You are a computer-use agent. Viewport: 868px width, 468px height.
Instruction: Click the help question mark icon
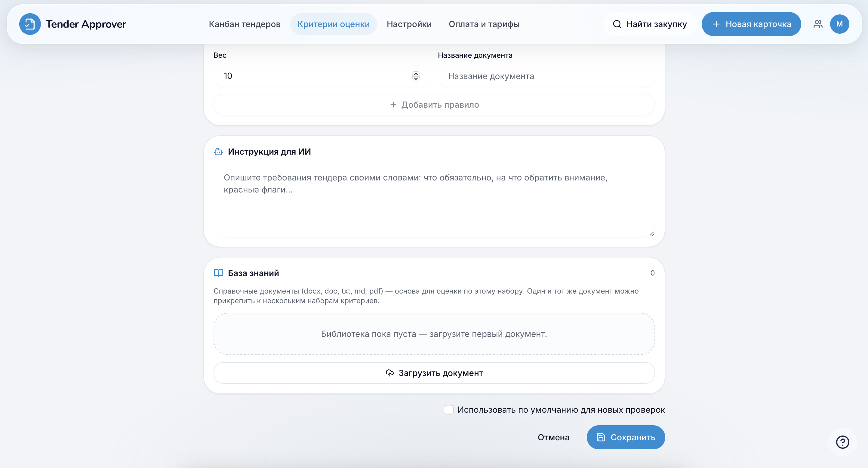[842, 442]
